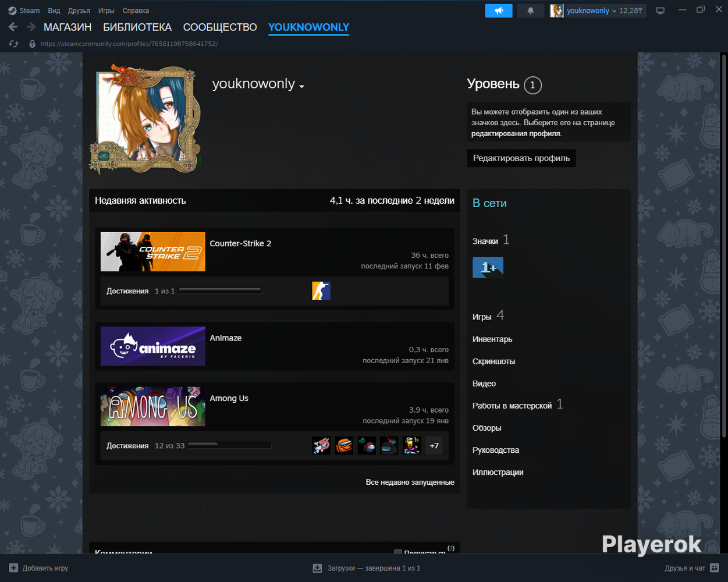Click the level 1 circle badge

(532, 85)
